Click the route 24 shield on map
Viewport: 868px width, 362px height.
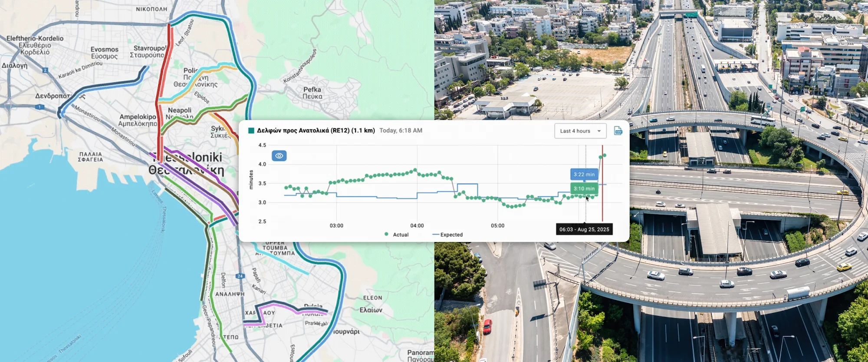click(240, 276)
